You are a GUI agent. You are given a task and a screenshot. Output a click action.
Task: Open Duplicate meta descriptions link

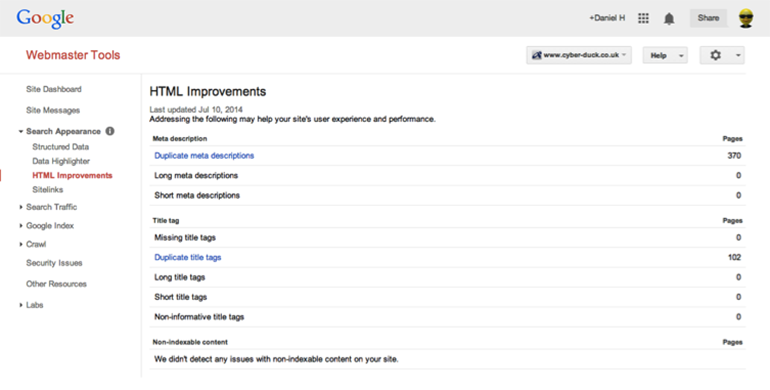tap(204, 156)
